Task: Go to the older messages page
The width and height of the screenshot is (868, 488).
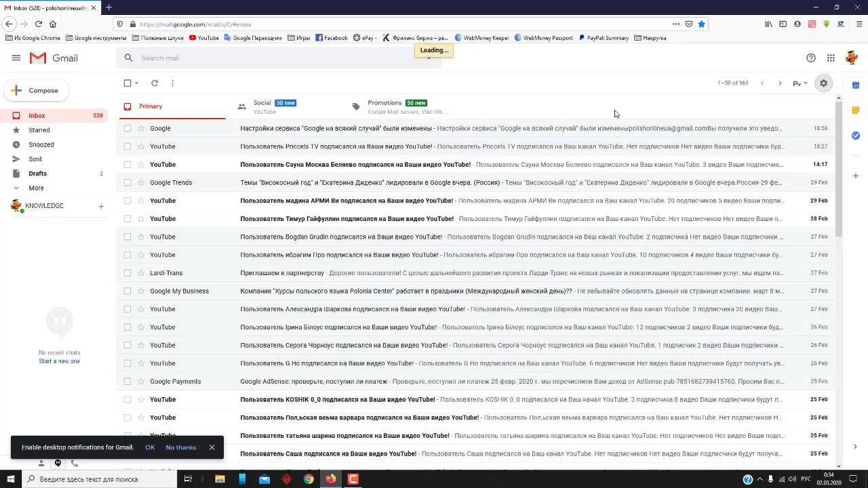Action: click(780, 83)
